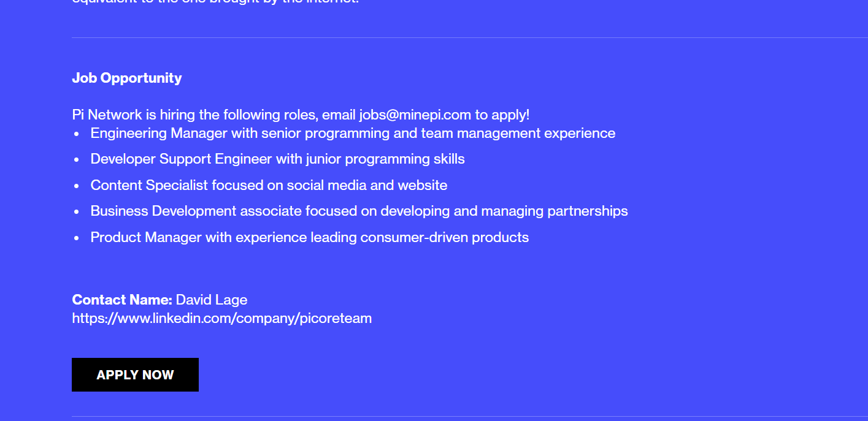Click the bold Contact Name label
868x421 pixels.
122,300
